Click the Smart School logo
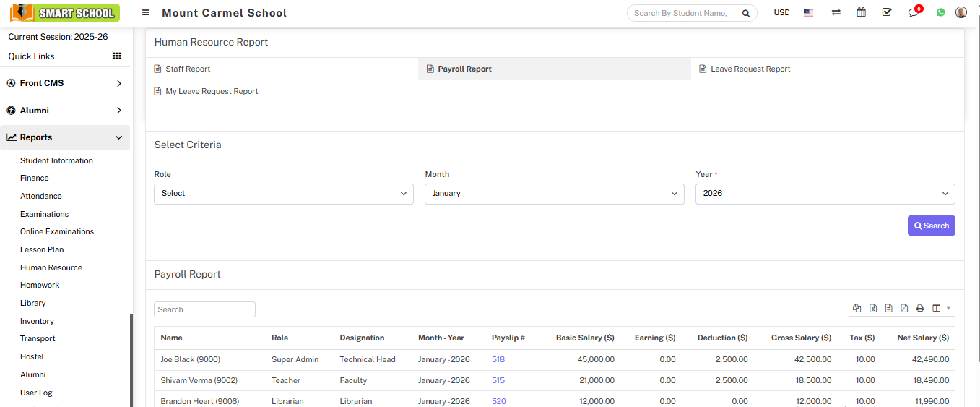 (x=65, y=12)
